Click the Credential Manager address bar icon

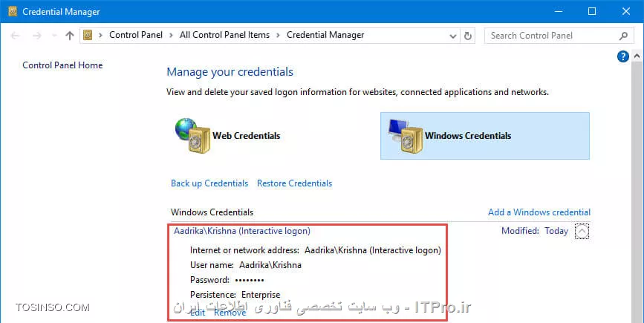88,36
